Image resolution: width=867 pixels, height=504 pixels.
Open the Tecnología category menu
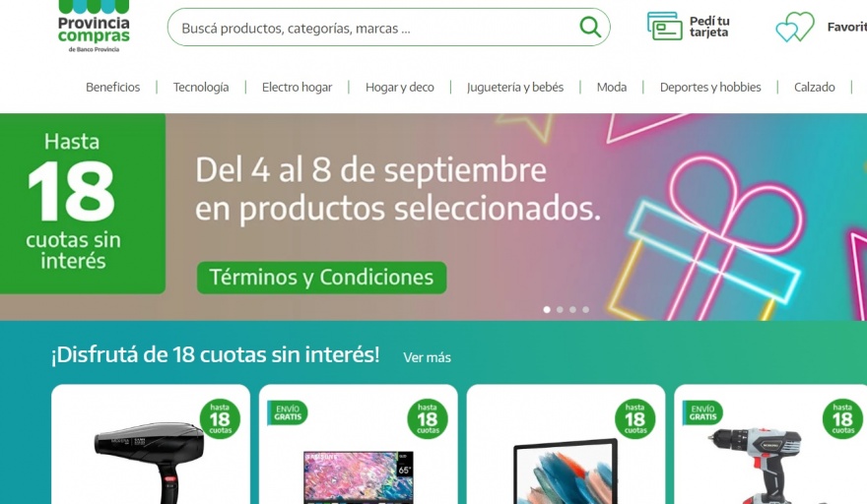click(201, 88)
